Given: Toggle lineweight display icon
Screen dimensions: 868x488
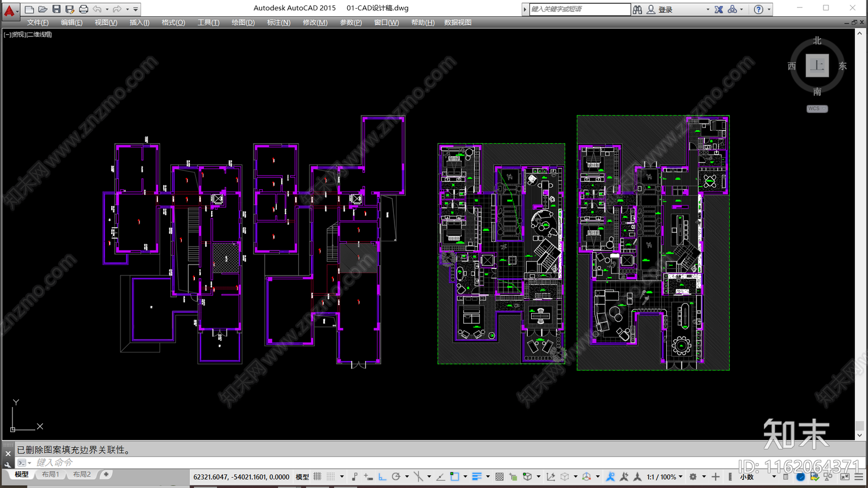Looking at the screenshot, I should 477,477.
